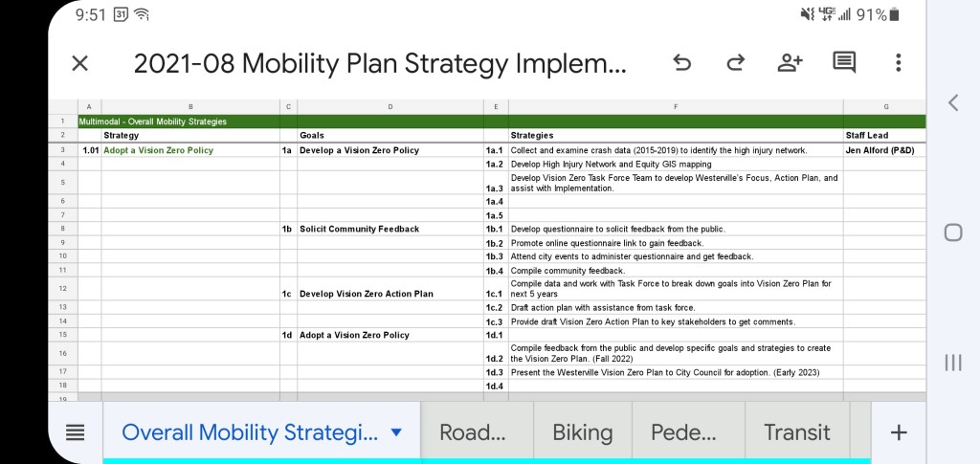
Task: Tap the undo arrow icon
Action: tap(682, 63)
